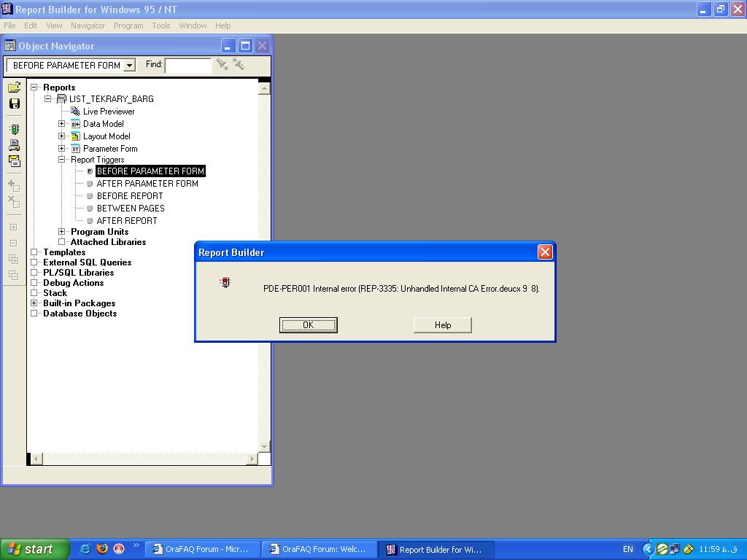Click the External SQL Queries node box
The image size is (747, 560).
coord(34,262)
